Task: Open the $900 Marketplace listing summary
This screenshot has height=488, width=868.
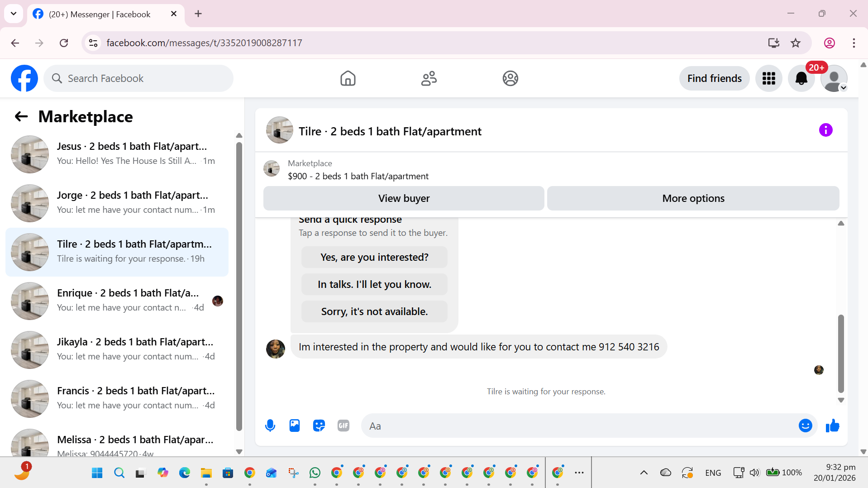Action: tap(358, 170)
